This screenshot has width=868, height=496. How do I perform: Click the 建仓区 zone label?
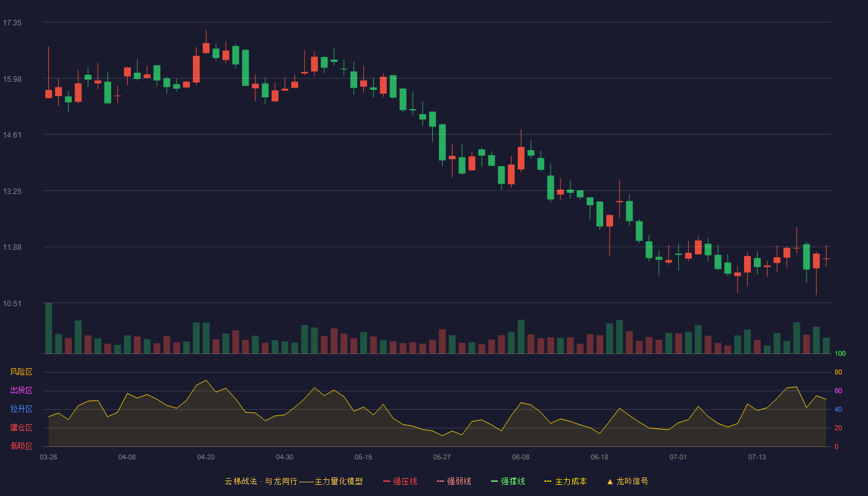click(21, 428)
